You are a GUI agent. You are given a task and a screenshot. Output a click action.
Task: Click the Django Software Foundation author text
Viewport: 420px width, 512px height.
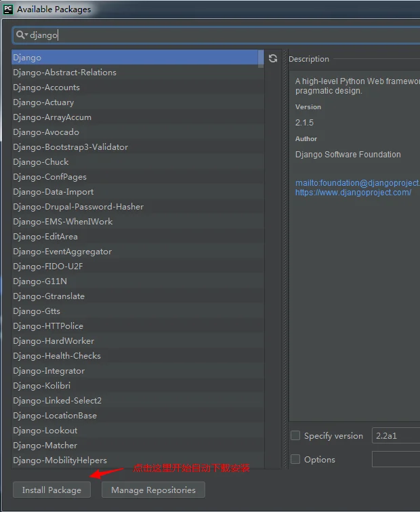coord(348,155)
